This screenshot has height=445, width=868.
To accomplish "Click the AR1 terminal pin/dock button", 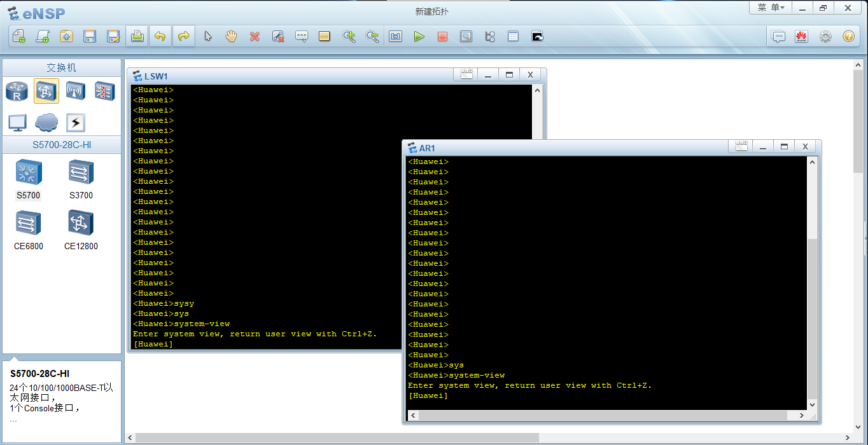I will pos(741,147).
